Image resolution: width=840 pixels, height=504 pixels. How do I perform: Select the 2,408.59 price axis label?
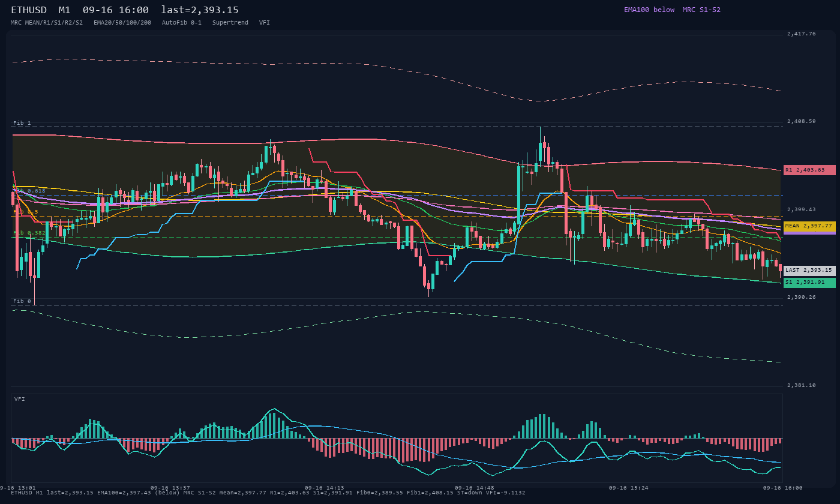click(802, 121)
